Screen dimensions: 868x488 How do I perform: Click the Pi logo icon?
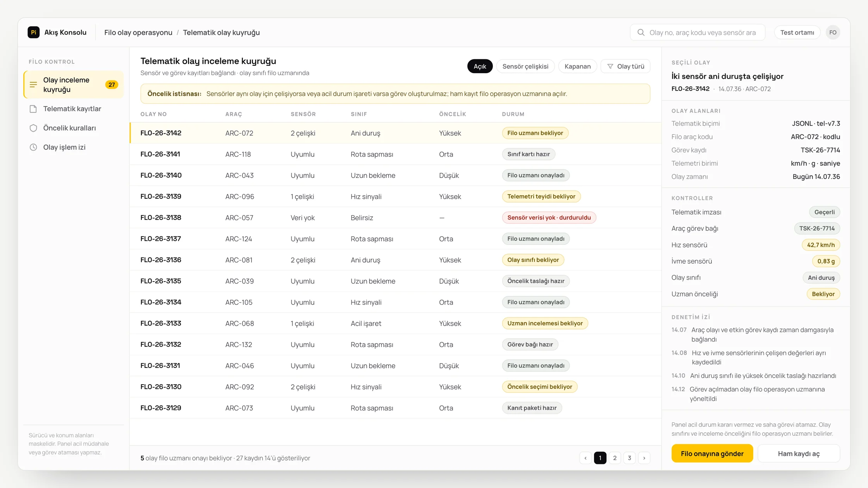[x=34, y=32]
